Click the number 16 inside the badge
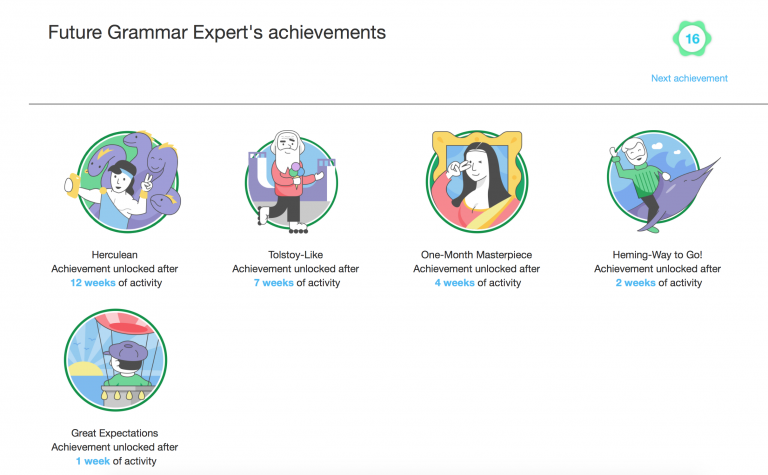This screenshot has width=768, height=475. click(692, 39)
